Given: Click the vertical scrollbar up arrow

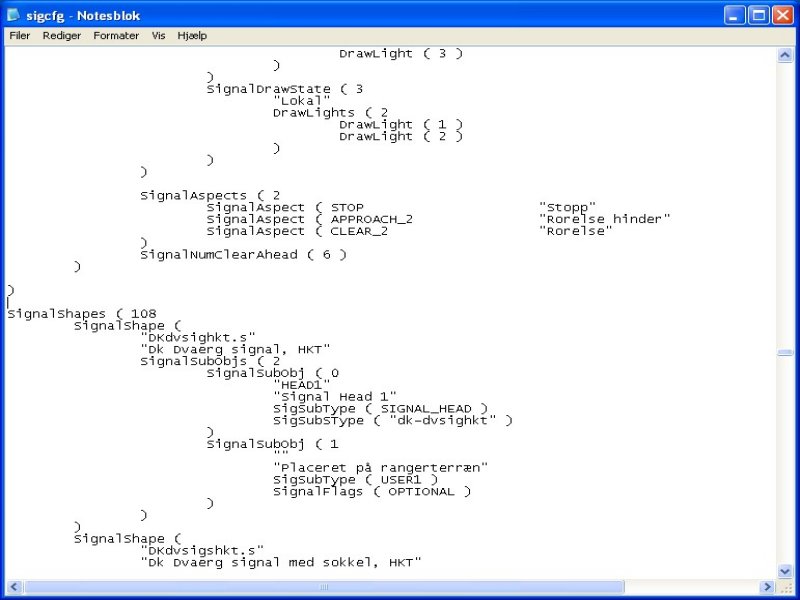Looking at the screenshot, I should pyautogui.click(x=785, y=55).
